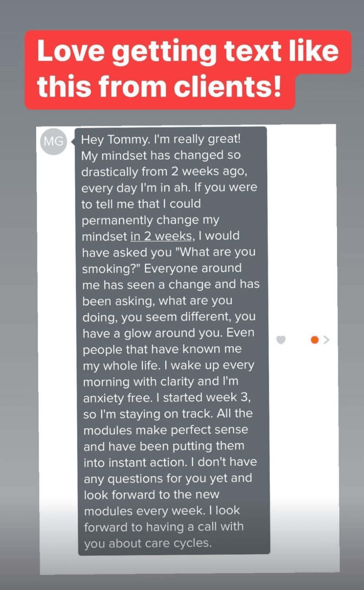Select the "this from clients!" caption line
364x590 pixels.
[160, 88]
